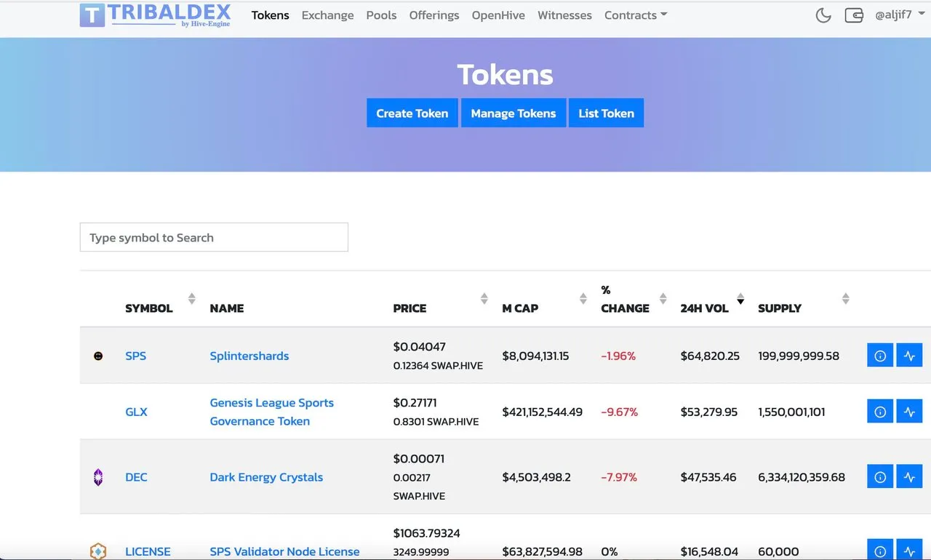Focus the symbol search field

[x=214, y=238]
